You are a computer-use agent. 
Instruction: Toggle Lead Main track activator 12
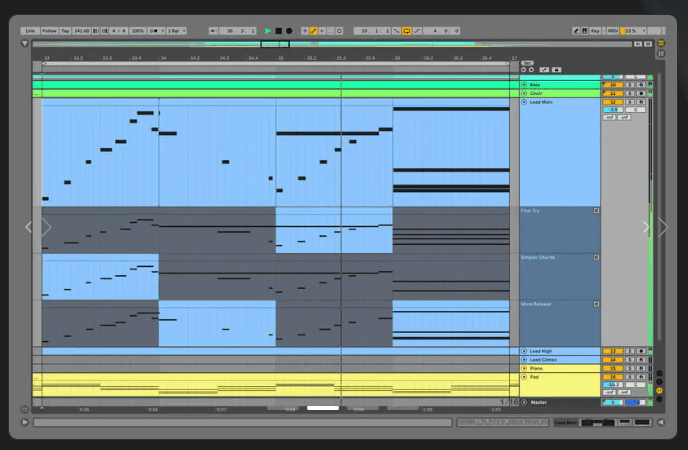pyautogui.click(x=613, y=102)
